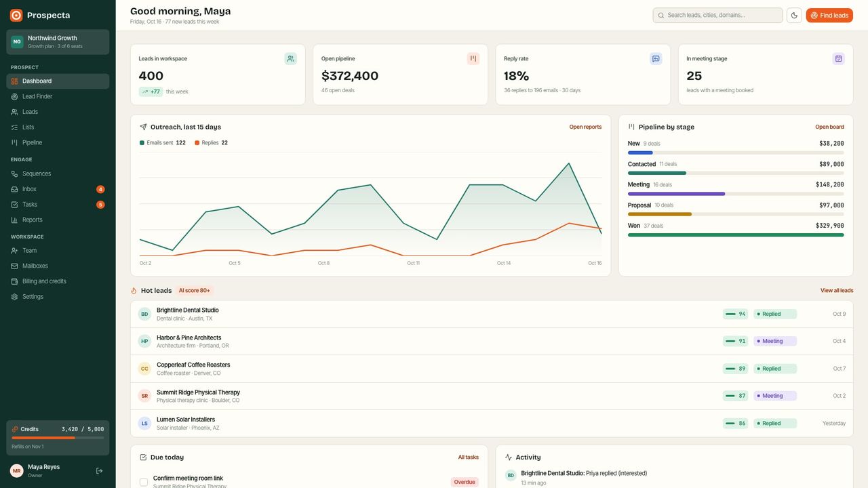Click the Tasks checkmark icon in the sidebar
868x488 pixels.
[x=15, y=205]
